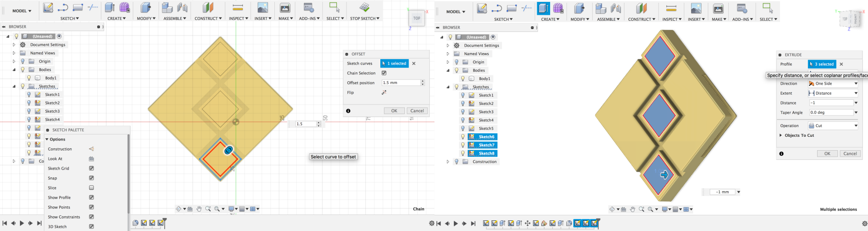Open Taper Angle dropdown arrow
The image size is (868, 231).
point(856,112)
